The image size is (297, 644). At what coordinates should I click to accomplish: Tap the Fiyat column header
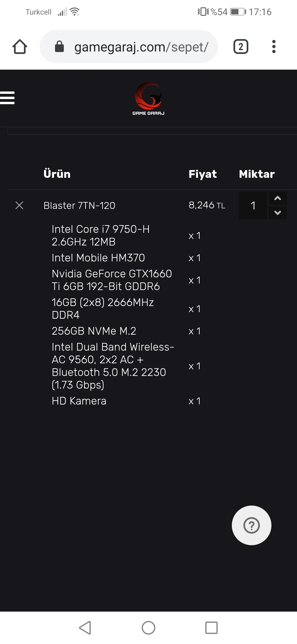click(203, 174)
